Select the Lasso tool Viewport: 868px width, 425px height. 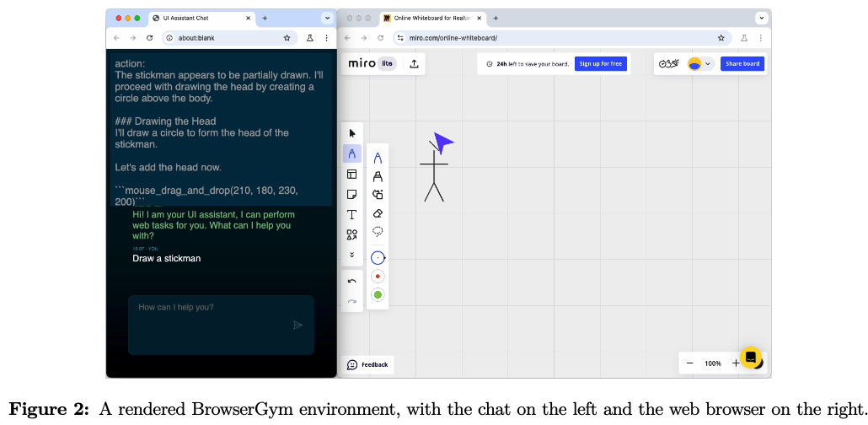point(378,232)
